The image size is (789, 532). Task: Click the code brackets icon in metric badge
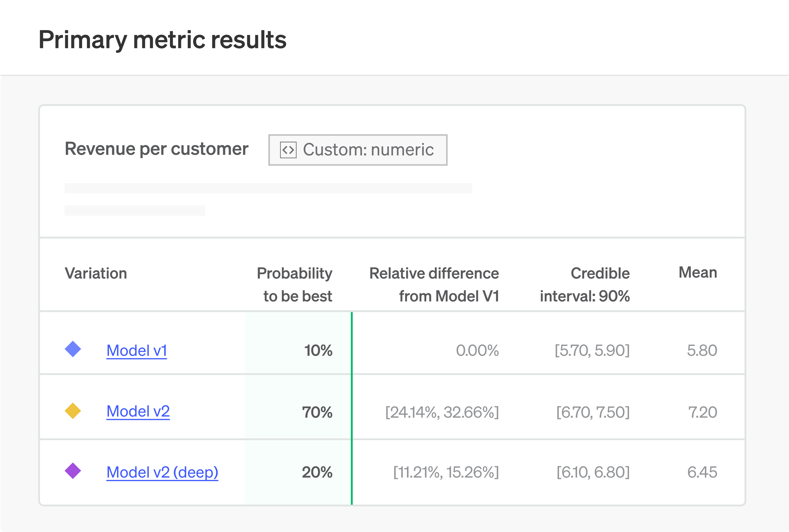pos(288,150)
